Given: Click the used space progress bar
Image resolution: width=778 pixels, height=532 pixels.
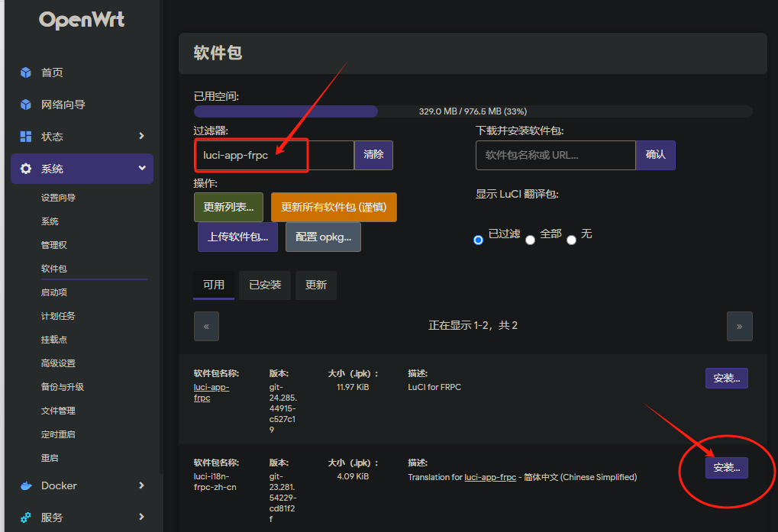Looking at the screenshot, I should coord(473,111).
